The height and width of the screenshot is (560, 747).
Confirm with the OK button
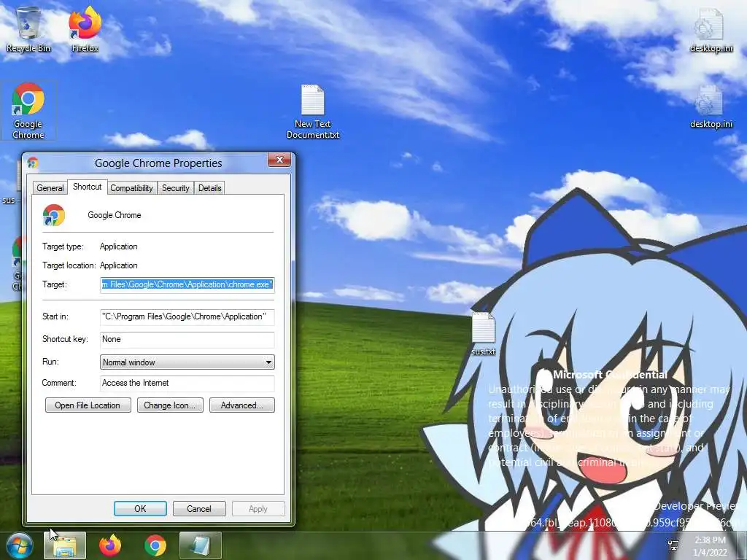click(140, 508)
